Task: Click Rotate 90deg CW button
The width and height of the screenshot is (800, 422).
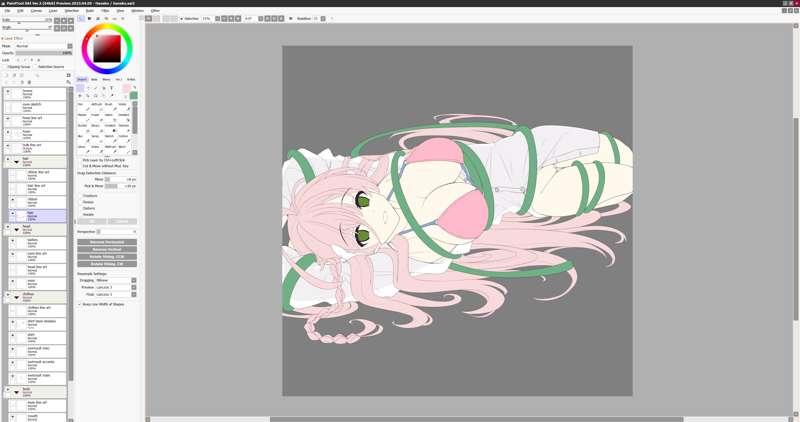Action: 107,264
